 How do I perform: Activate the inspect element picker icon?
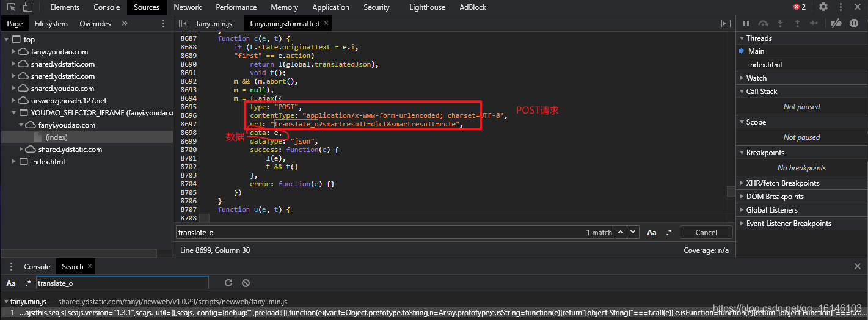pyautogui.click(x=12, y=7)
